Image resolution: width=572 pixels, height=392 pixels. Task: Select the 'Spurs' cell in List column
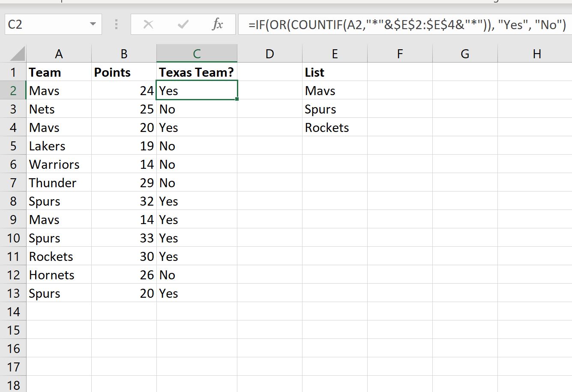point(335,109)
